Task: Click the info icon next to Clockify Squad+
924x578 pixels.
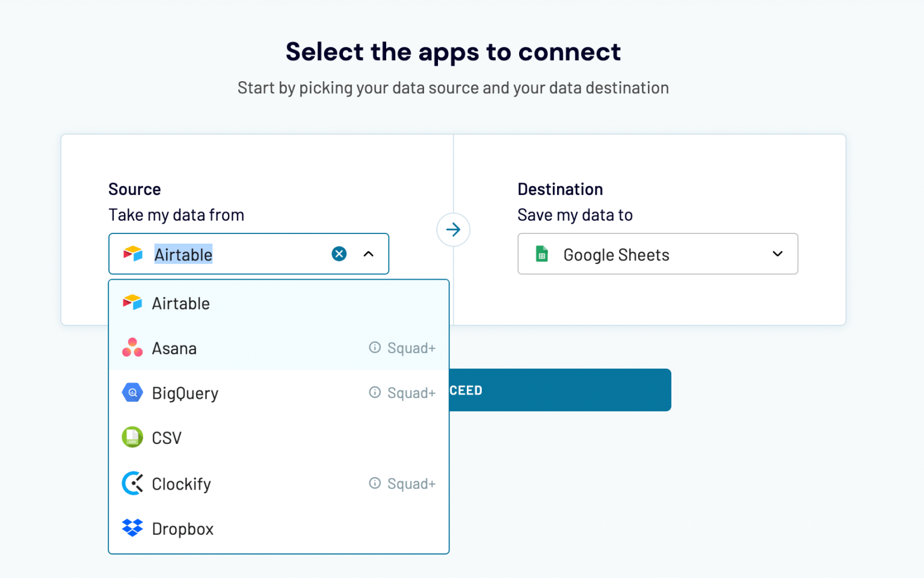Action: tap(375, 483)
